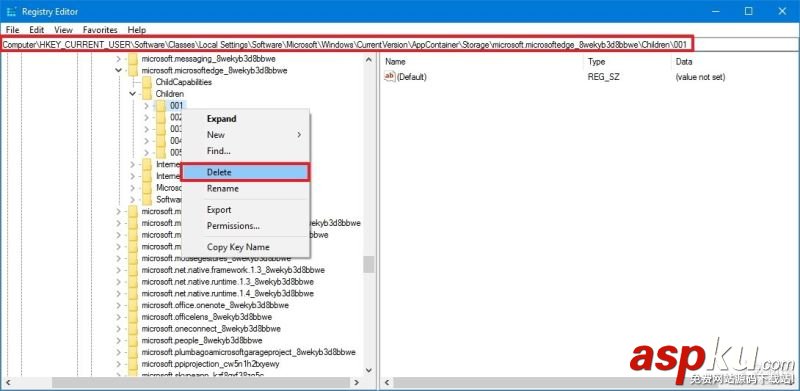The width and height of the screenshot is (800, 391).
Task: Click the folder icon of key 005
Action: 161,153
